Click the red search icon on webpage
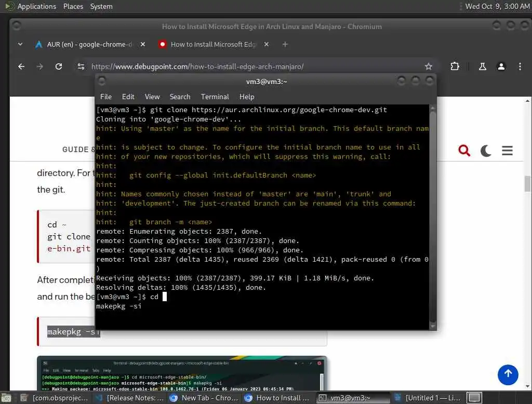The height and width of the screenshot is (404, 532). click(x=464, y=150)
